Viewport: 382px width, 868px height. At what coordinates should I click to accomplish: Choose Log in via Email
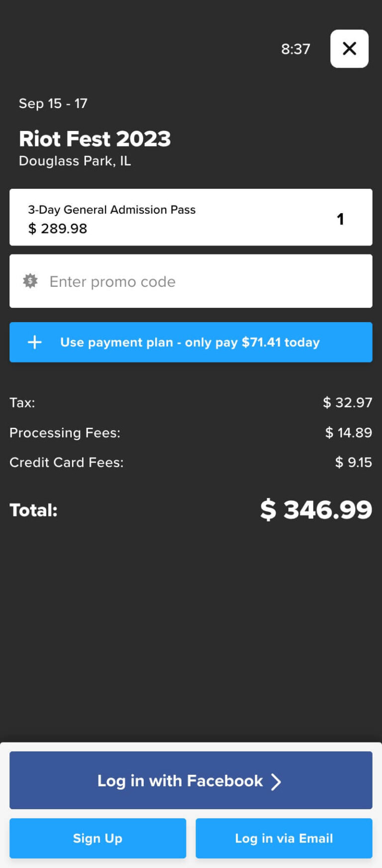(x=284, y=838)
